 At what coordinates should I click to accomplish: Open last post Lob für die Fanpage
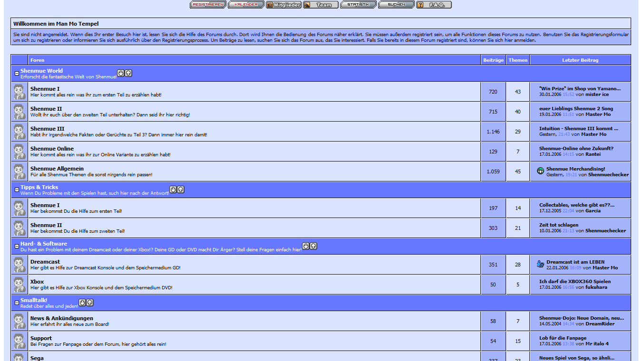point(563,338)
